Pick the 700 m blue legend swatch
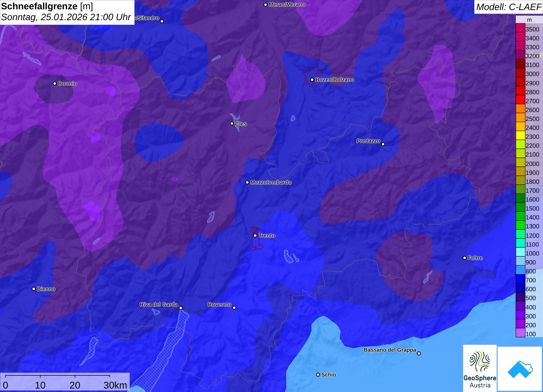Image resolution: width=543 pixels, height=392 pixels. pyautogui.click(x=521, y=280)
